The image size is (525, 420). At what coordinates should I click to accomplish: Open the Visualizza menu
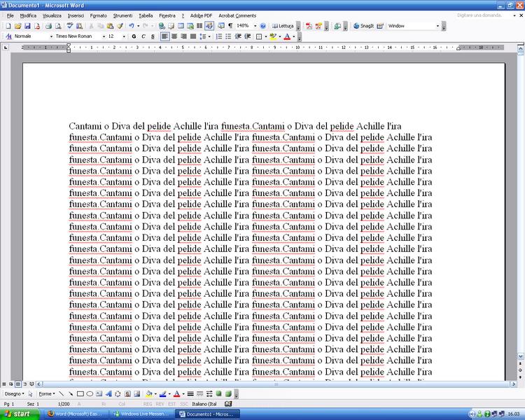pos(52,15)
